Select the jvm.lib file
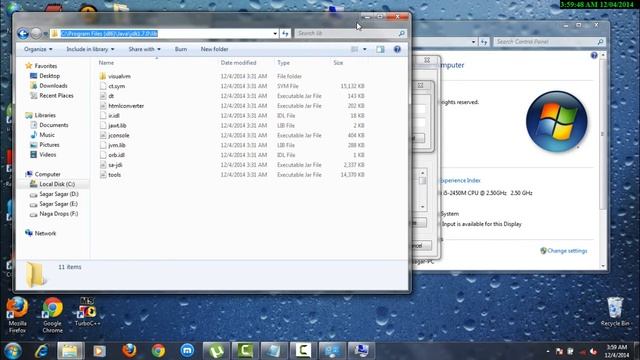Viewport: 640px width, 360px height. click(x=117, y=145)
